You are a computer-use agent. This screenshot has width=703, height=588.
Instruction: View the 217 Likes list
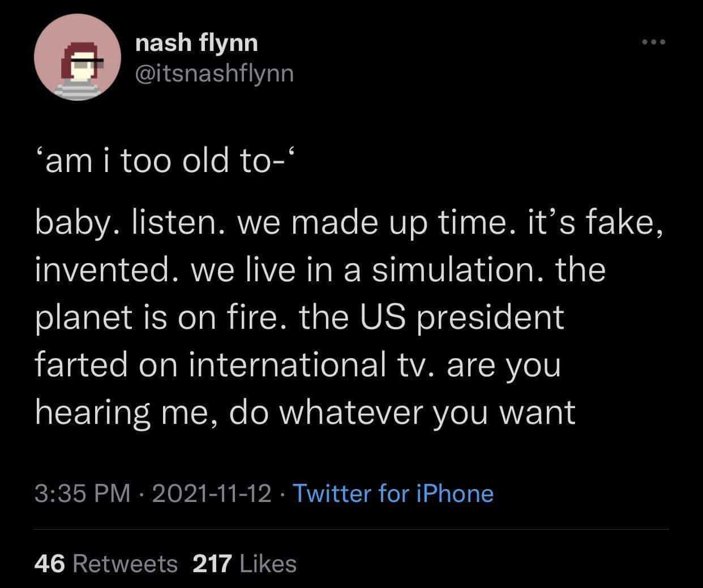[245, 563]
